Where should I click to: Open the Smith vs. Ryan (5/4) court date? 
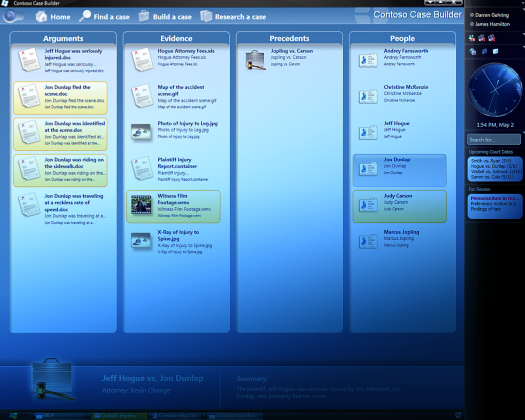[491, 161]
